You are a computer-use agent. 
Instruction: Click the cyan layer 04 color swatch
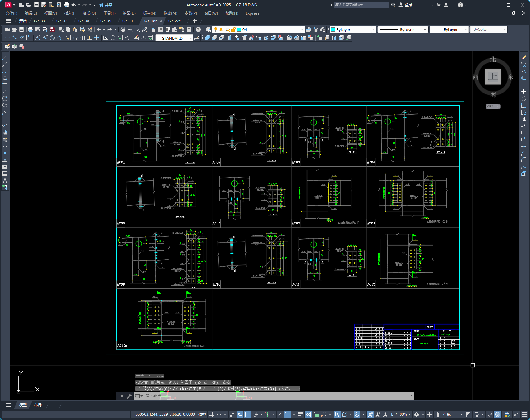point(239,29)
